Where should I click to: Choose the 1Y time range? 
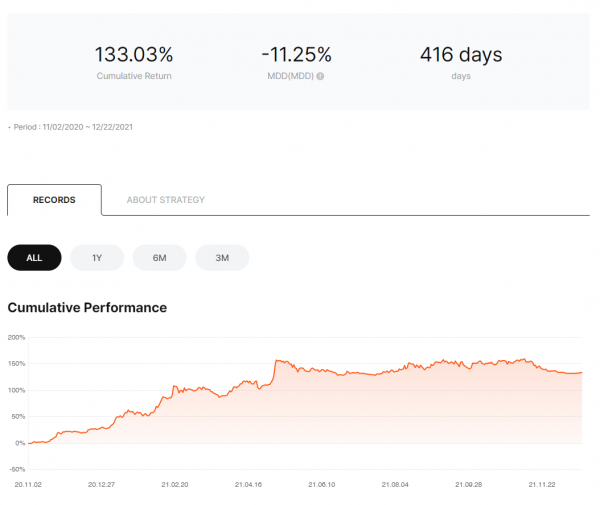click(97, 258)
